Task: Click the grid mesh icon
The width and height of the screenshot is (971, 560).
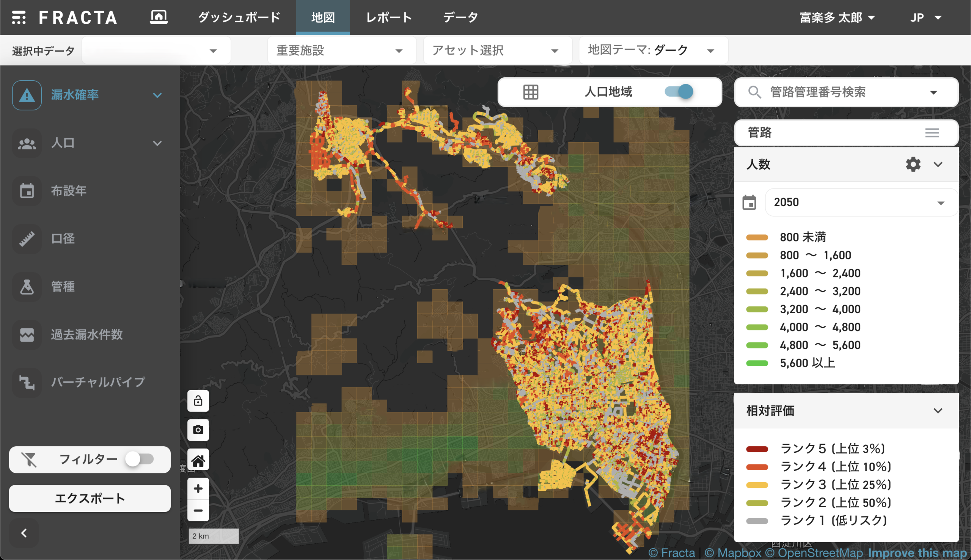Action: click(531, 92)
